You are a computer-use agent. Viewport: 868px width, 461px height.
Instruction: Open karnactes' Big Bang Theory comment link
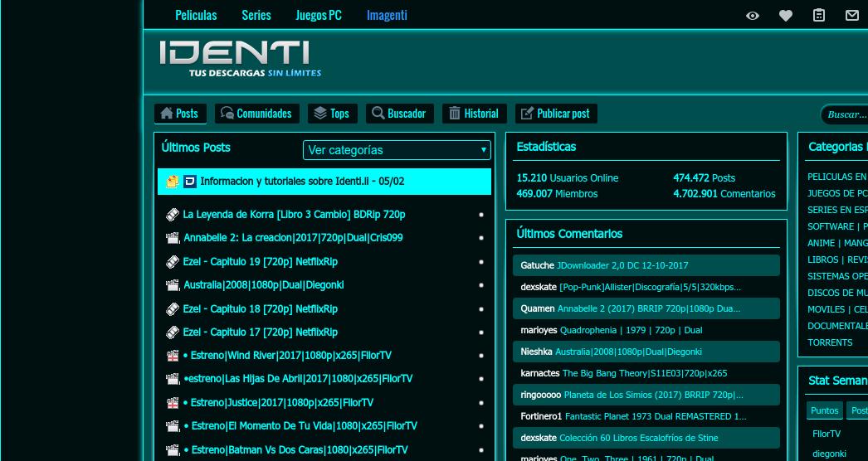(x=645, y=374)
